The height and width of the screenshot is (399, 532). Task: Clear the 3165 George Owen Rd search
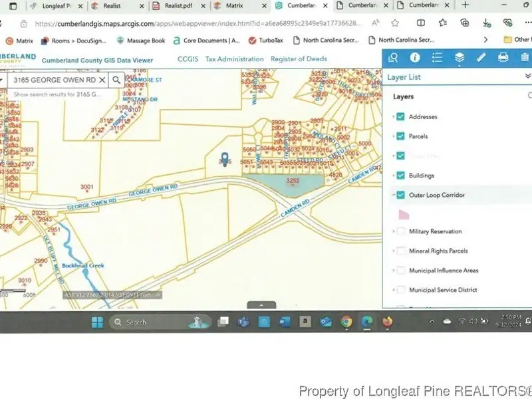102,80
